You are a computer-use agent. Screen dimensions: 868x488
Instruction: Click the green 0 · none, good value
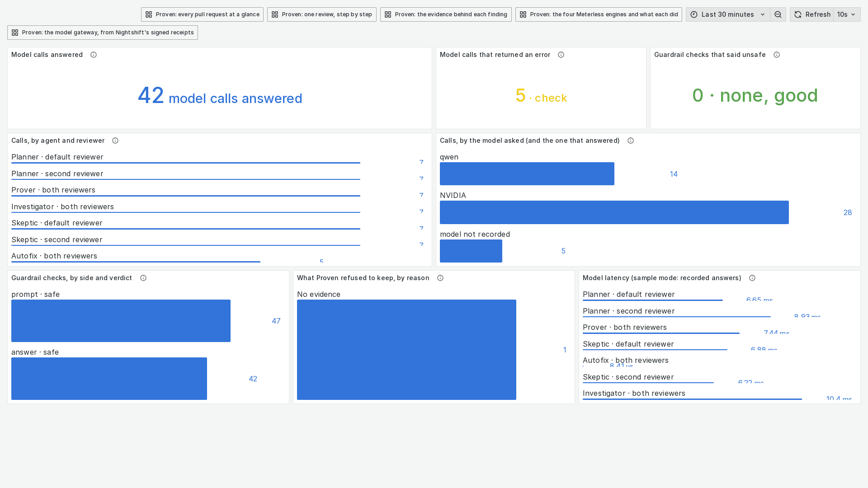point(755,96)
